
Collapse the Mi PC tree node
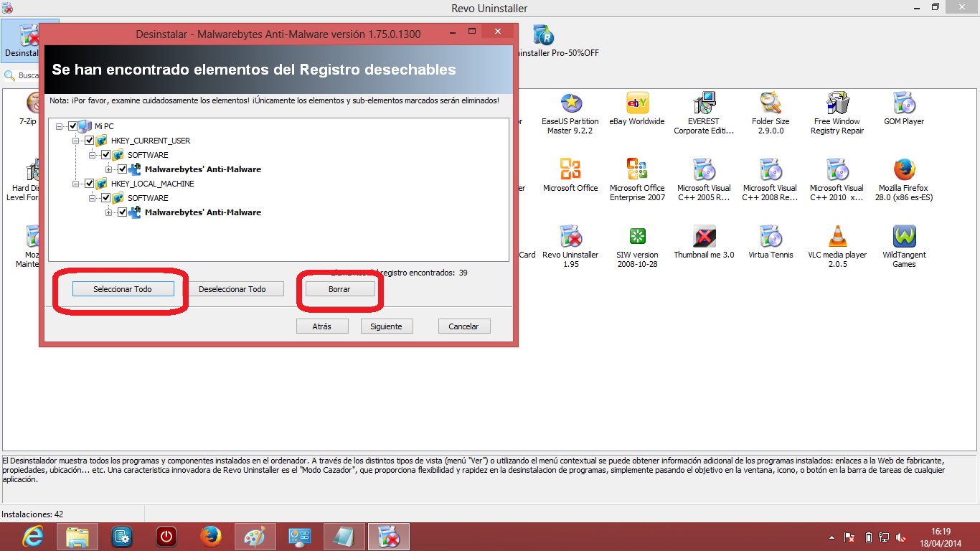pyautogui.click(x=60, y=126)
